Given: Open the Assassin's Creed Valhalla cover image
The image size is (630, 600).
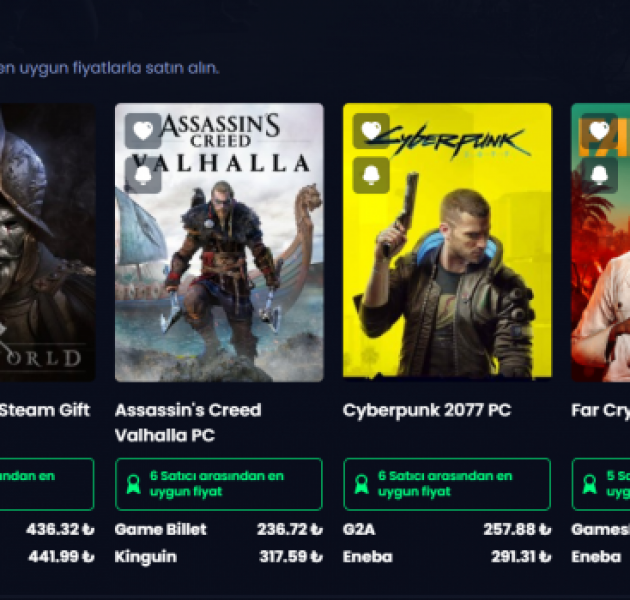Looking at the screenshot, I should coord(219,242).
